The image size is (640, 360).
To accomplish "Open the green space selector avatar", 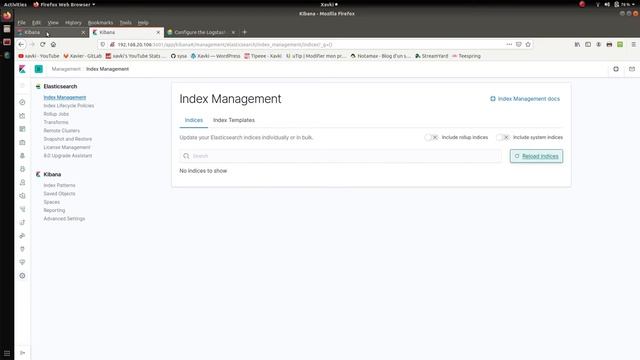I will tap(39, 69).
